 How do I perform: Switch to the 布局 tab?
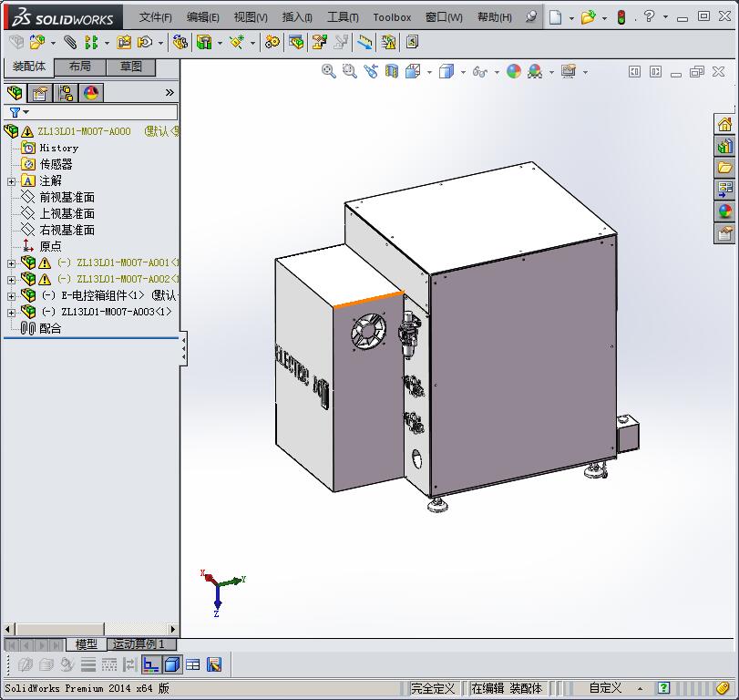[80, 67]
